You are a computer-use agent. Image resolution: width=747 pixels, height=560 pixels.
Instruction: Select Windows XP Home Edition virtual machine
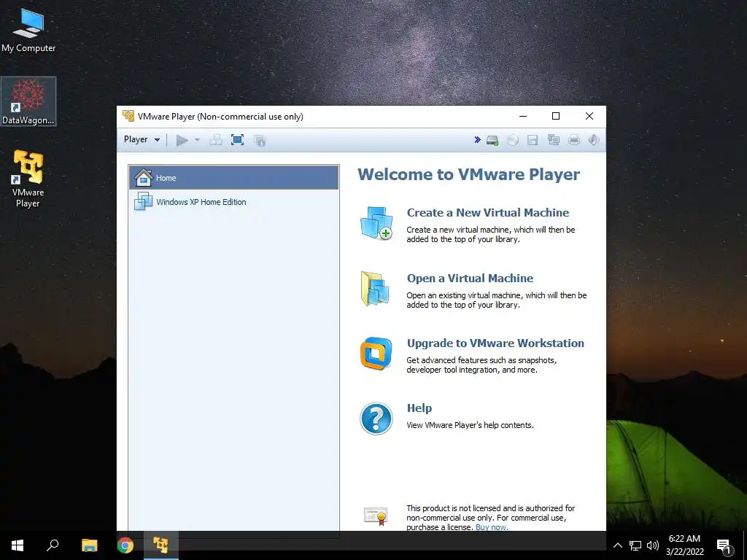coord(234,202)
